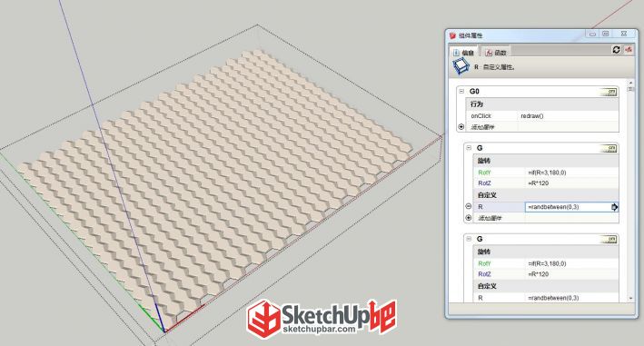The height and width of the screenshot is (346, 644).
Task: Click the component cube icon in panel header
Action: coord(461,66)
